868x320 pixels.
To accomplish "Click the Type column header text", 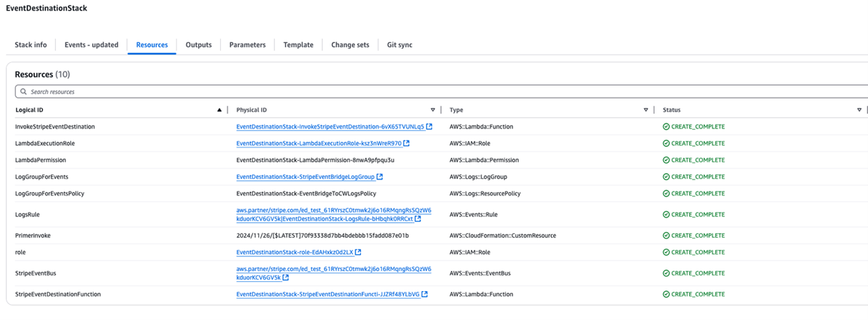I will (456, 110).
